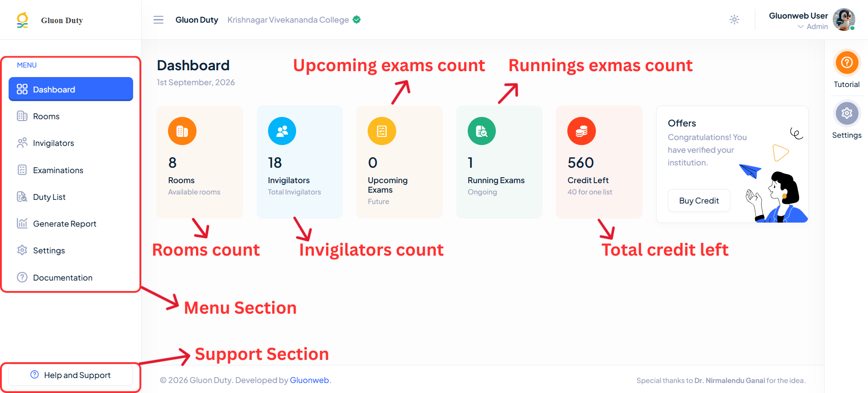Open the right-side Settings gear icon

click(x=847, y=113)
